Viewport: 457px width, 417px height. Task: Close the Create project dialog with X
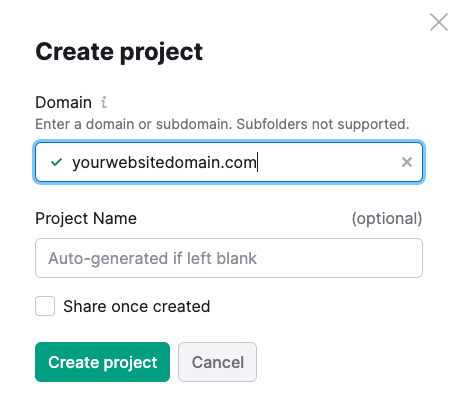point(439,22)
